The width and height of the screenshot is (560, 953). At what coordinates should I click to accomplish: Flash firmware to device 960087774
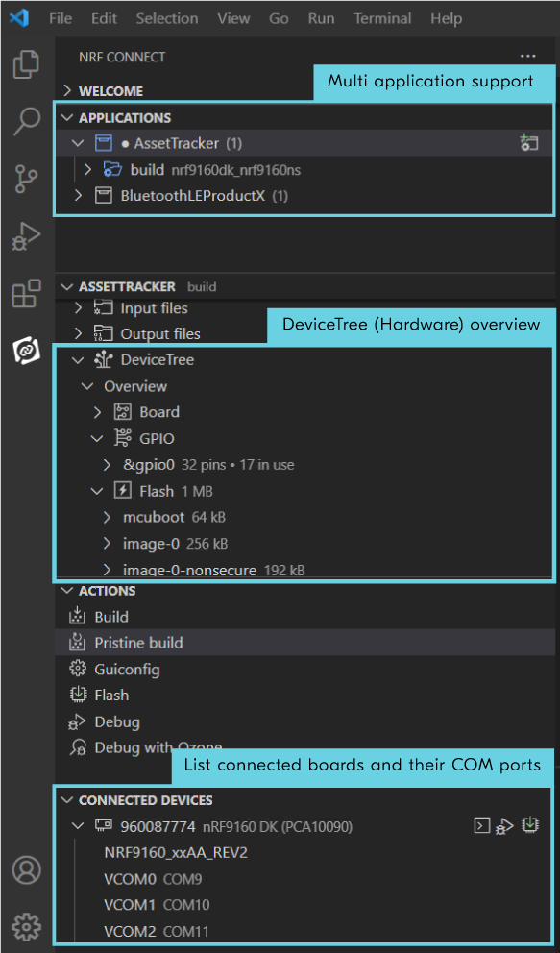click(x=529, y=824)
